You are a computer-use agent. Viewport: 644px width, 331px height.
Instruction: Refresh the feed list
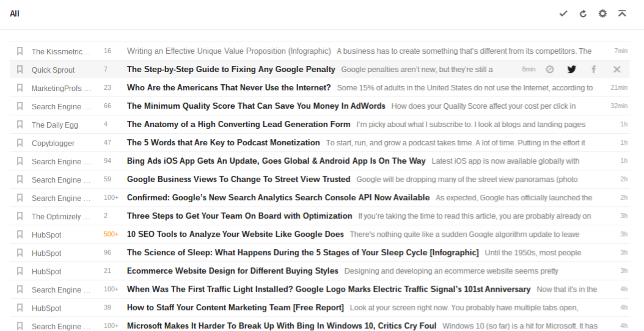[x=583, y=13]
